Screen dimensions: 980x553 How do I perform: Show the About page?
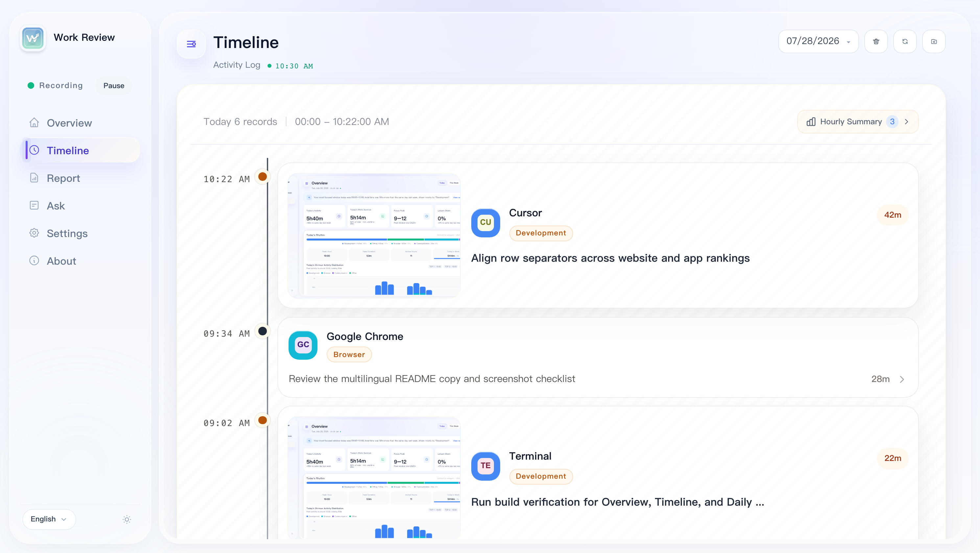click(x=80, y=261)
